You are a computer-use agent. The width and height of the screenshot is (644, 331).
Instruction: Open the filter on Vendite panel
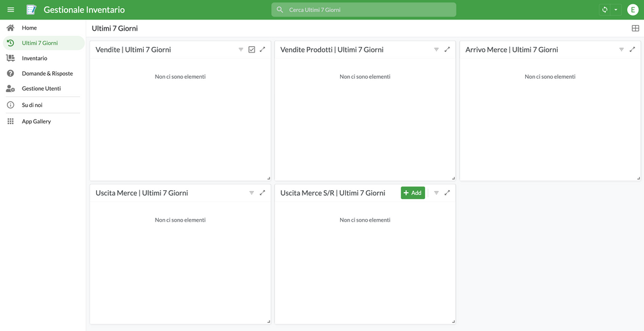(x=241, y=49)
